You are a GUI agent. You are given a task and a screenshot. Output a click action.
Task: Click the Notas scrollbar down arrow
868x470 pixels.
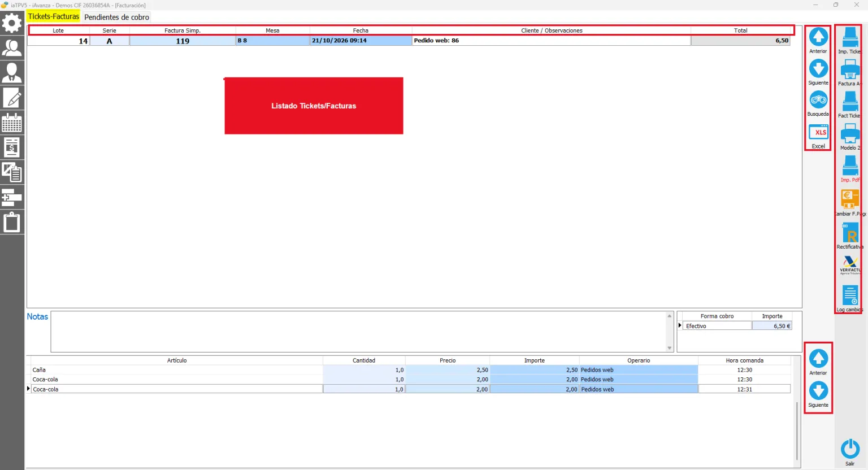pyautogui.click(x=670, y=348)
